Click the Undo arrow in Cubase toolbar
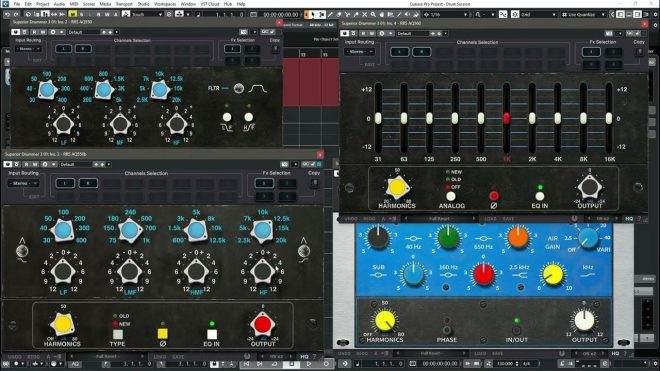Viewport: 660px width, 371px height. (x=7, y=14)
